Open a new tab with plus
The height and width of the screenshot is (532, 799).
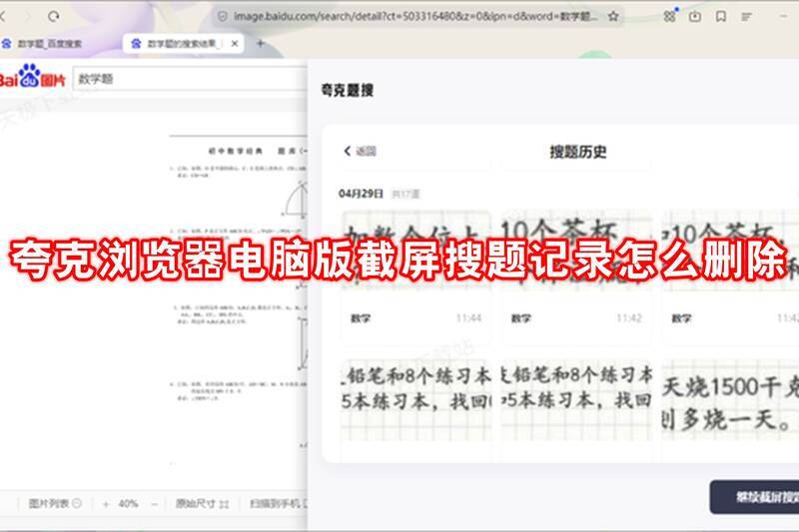point(260,44)
